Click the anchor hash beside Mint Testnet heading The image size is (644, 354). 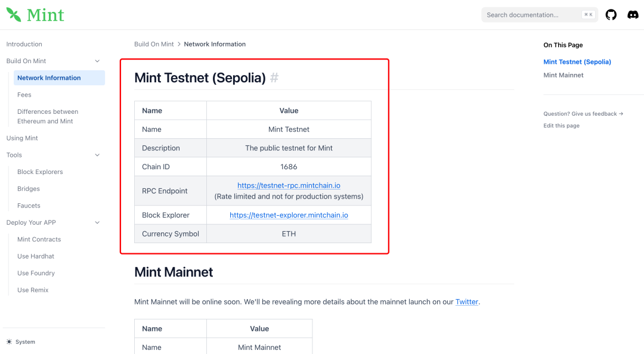274,77
